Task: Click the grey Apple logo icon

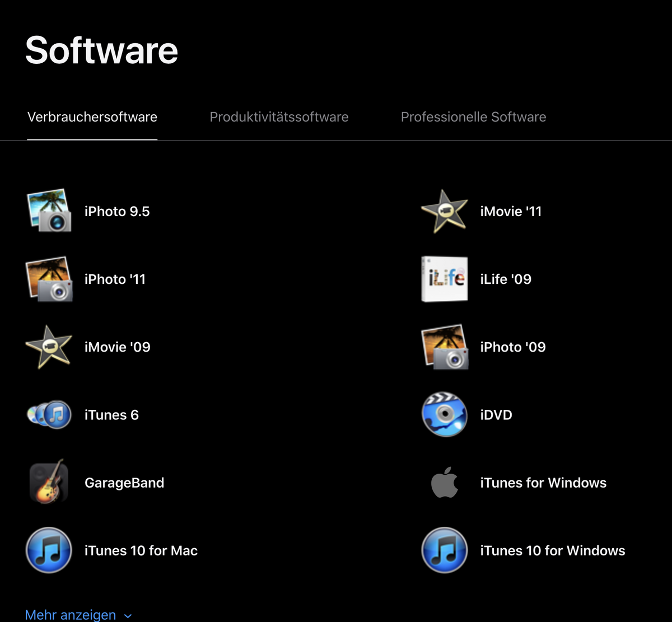Action: pos(444,483)
